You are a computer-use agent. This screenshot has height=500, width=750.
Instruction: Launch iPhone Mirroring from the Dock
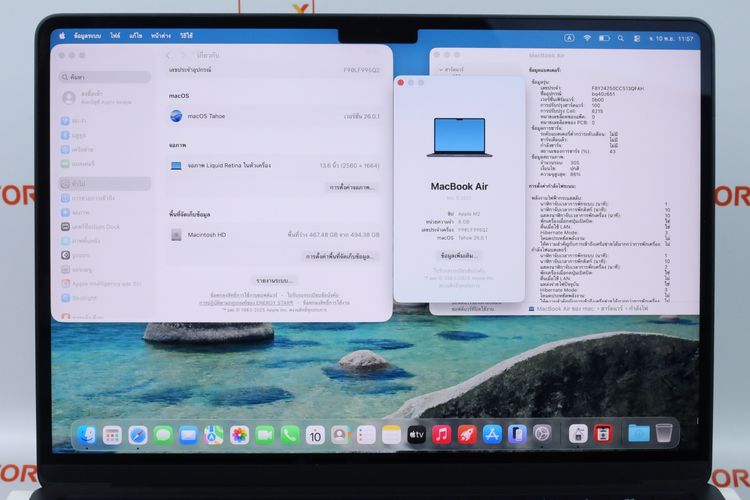[x=517, y=434]
